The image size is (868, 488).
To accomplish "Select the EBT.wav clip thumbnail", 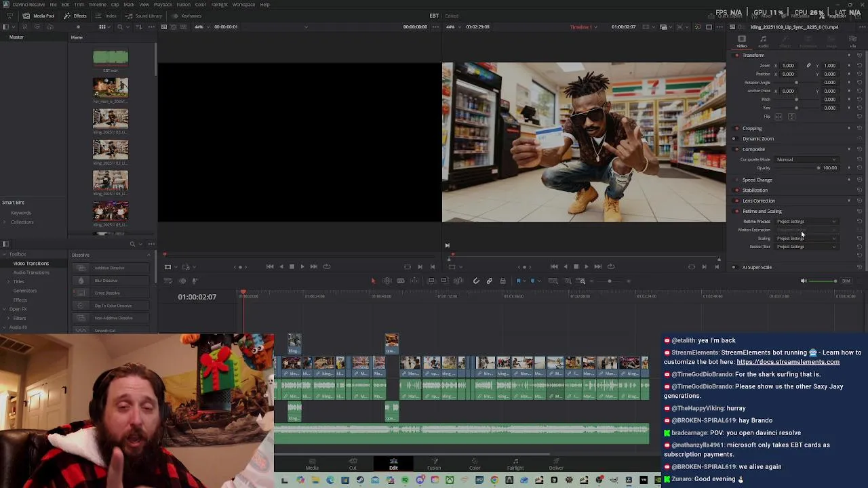I will pyautogui.click(x=111, y=58).
